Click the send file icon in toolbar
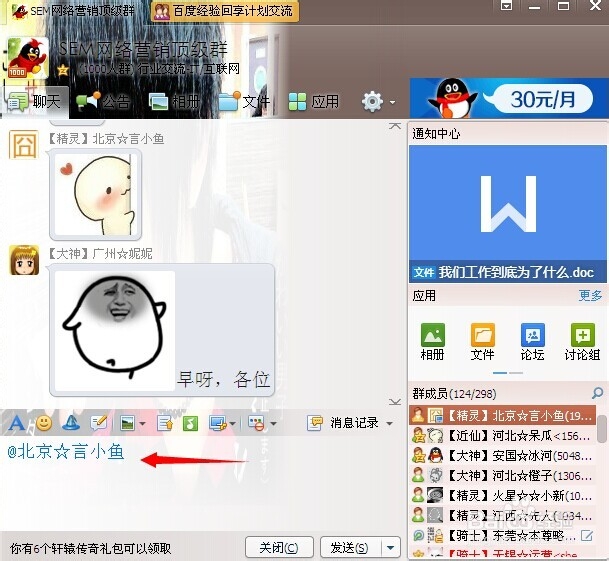This screenshot has width=609, height=561. point(165,423)
